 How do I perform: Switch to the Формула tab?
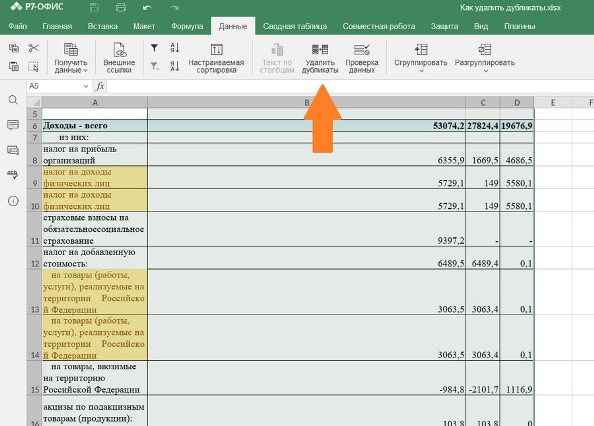pos(187,26)
